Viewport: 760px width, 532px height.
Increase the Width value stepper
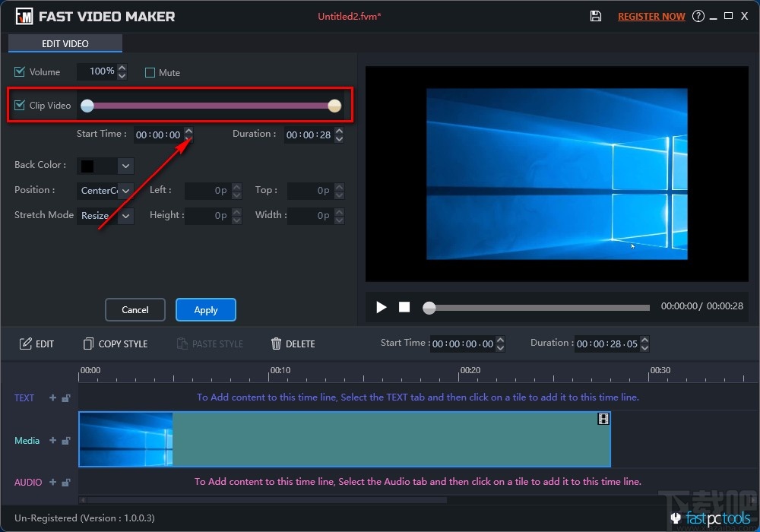(x=339, y=212)
